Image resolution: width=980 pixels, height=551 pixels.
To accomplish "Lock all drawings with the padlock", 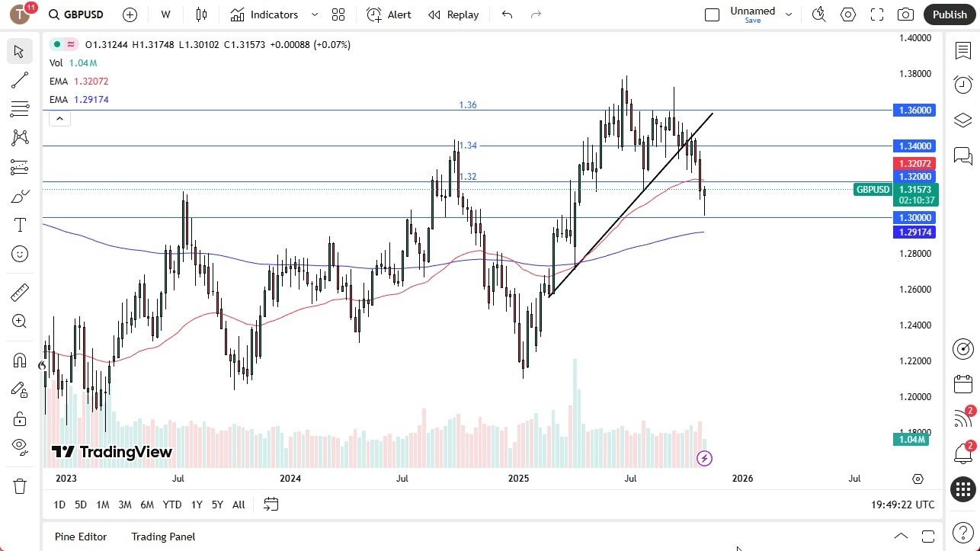I will pos(20,418).
